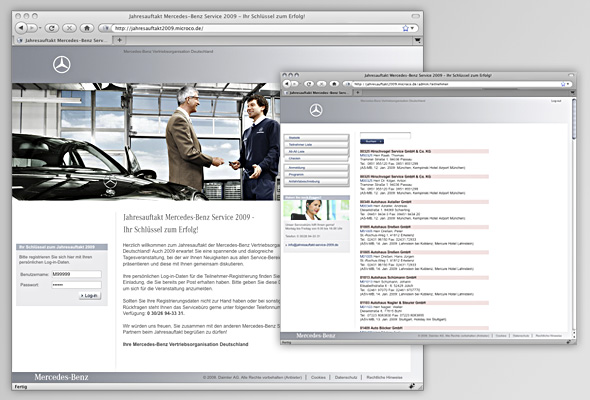Stop loading in the rear browser window
This screenshot has width=590, height=400.
click(x=69, y=28)
